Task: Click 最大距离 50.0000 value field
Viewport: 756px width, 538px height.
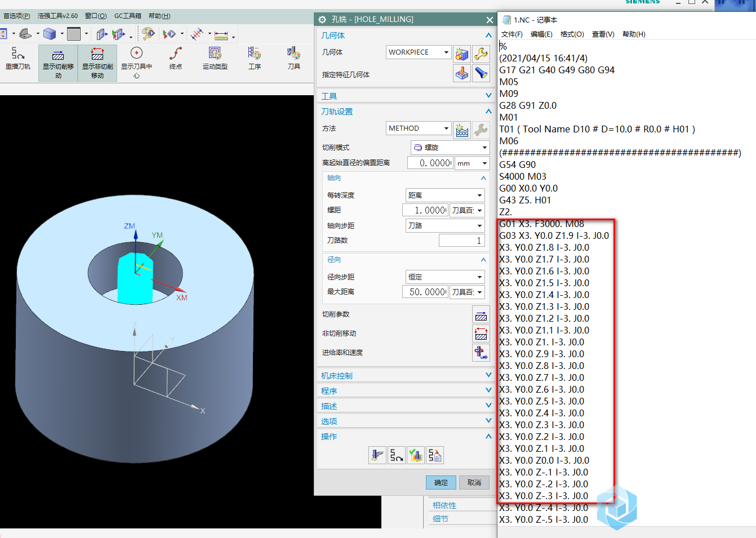Action: tap(425, 292)
